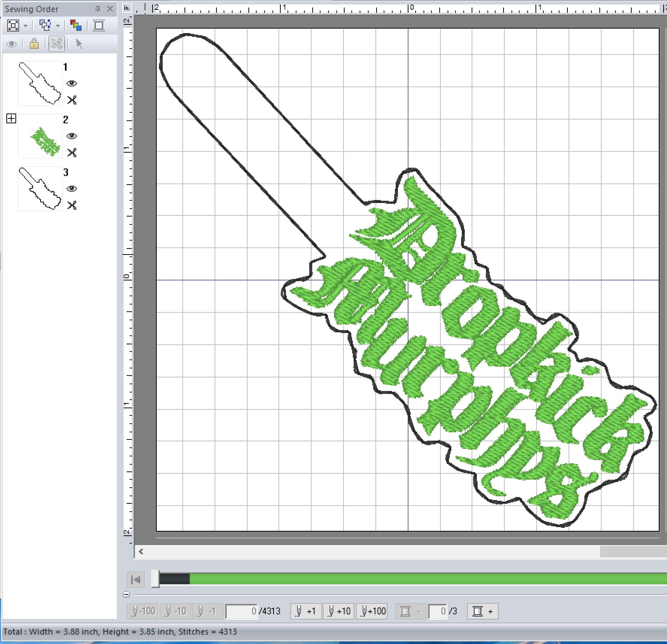
Task: Toggle the eye icon of item 2
Action: coord(71,136)
